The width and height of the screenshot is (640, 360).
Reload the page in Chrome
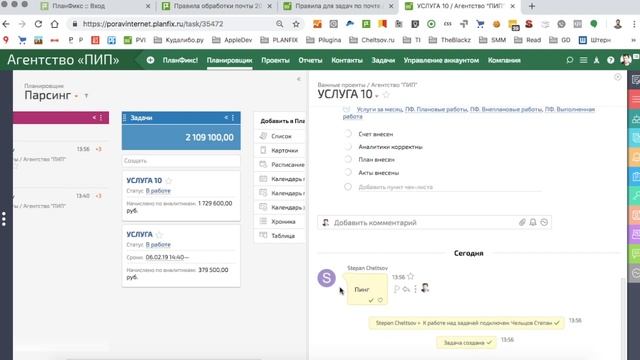click(x=38, y=24)
